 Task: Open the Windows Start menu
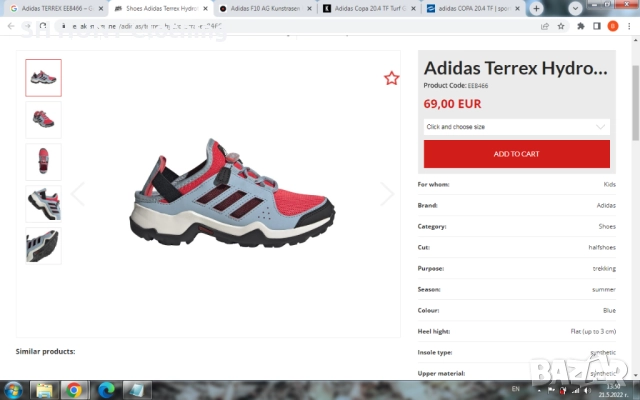13,390
